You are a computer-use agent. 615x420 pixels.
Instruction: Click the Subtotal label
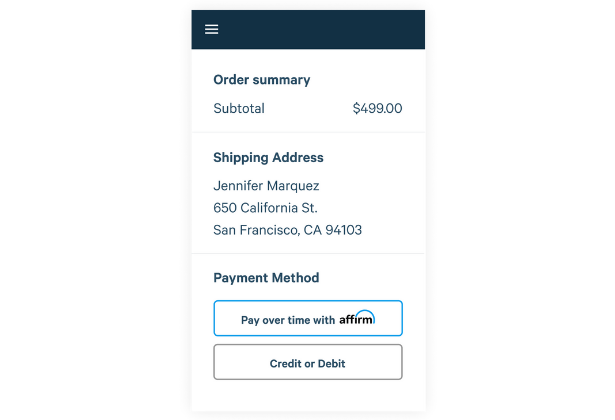239,108
